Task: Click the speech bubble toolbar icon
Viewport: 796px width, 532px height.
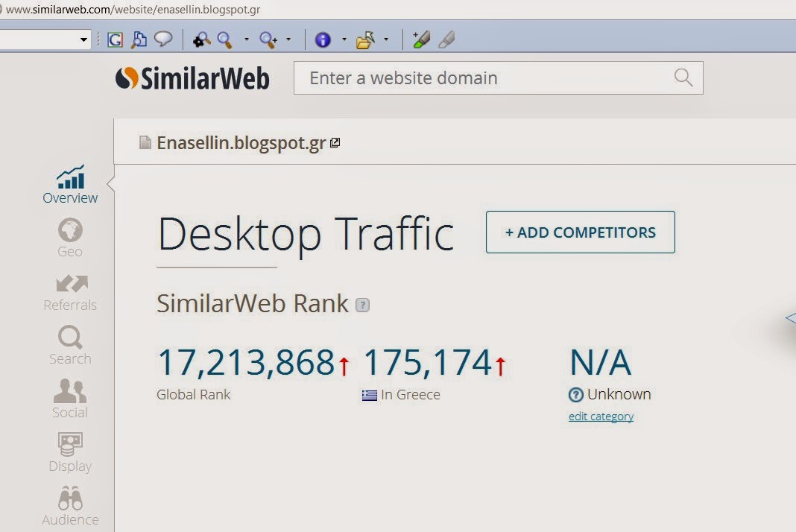Action: [x=163, y=39]
